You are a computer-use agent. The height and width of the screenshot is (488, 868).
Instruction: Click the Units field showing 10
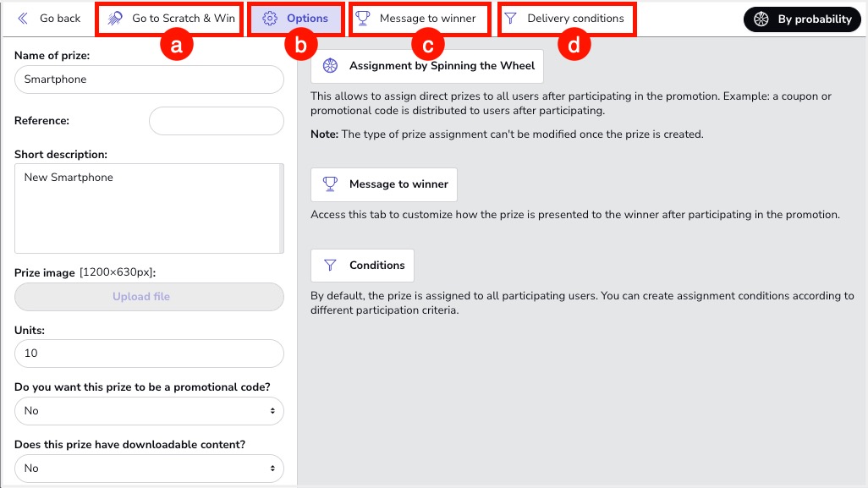(149, 354)
